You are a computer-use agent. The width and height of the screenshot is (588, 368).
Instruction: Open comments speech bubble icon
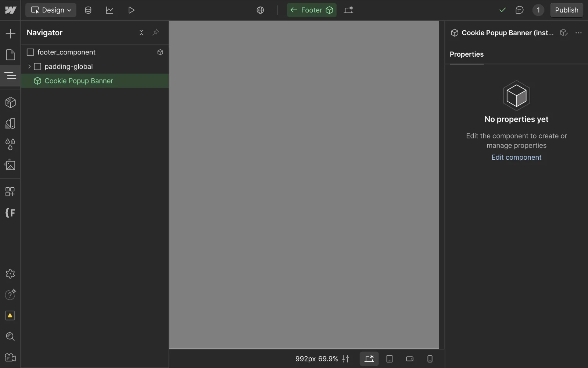(519, 10)
